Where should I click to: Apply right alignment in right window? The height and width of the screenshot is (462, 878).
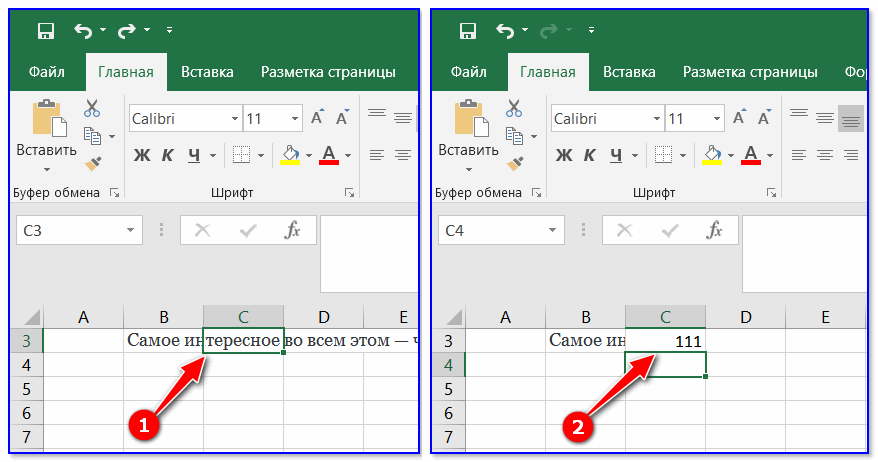pyautogui.click(x=851, y=155)
